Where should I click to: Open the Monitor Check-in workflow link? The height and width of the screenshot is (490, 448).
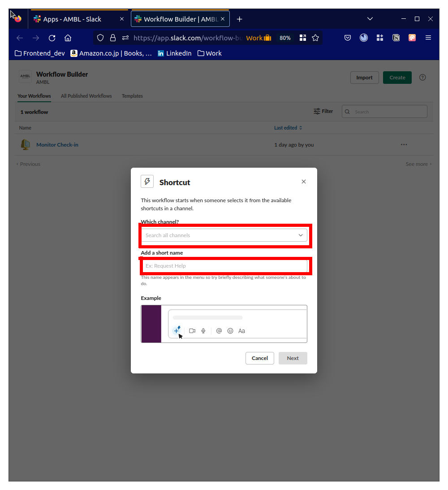[x=57, y=144]
